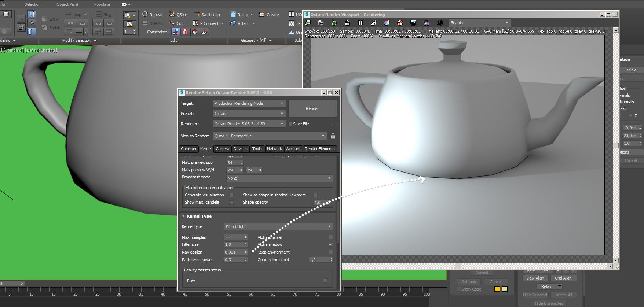Open the Target dropdown in Render Setup
The height and width of the screenshot is (307, 644).
tap(249, 103)
